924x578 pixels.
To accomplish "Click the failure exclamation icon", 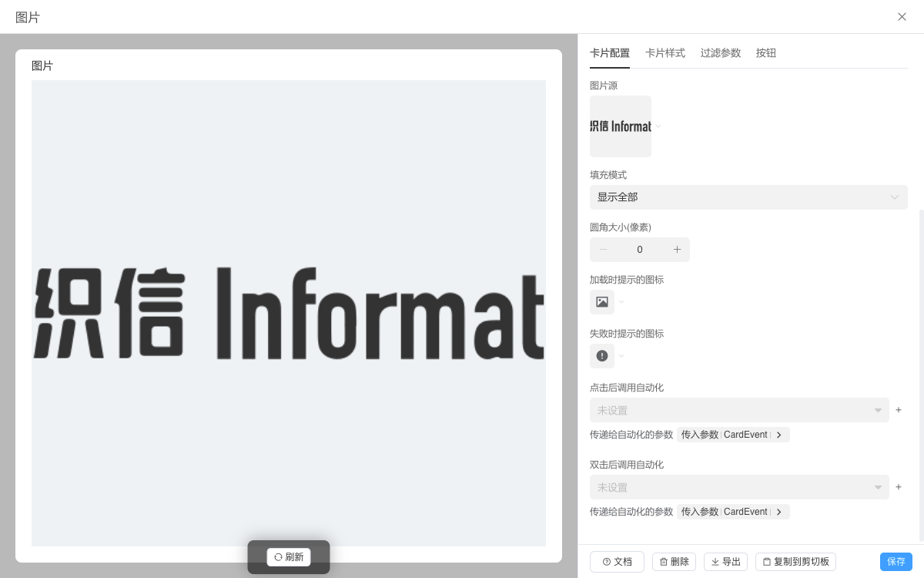I will pyautogui.click(x=602, y=356).
